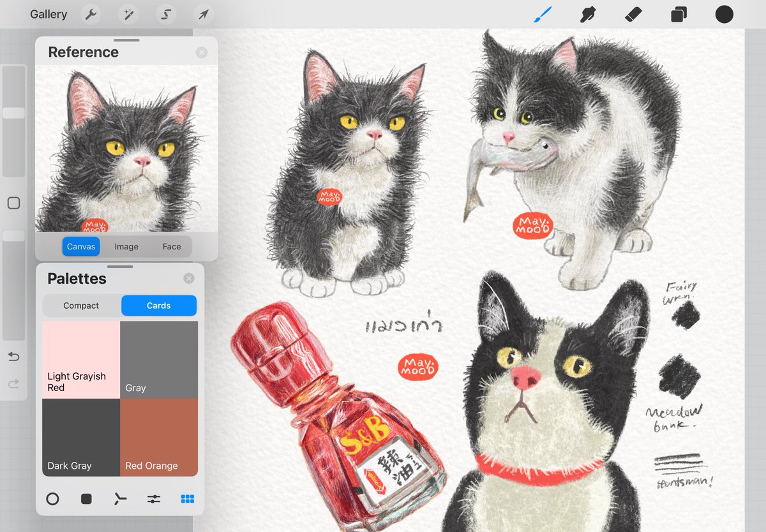Grab the Palettes panel drag handle
The image size is (766, 532).
120,267
